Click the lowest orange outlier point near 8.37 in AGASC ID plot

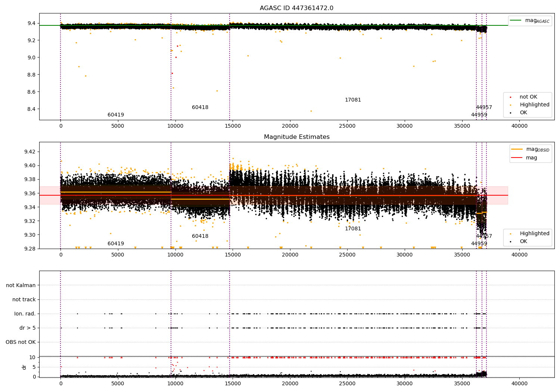pyautogui.click(x=311, y=111)
